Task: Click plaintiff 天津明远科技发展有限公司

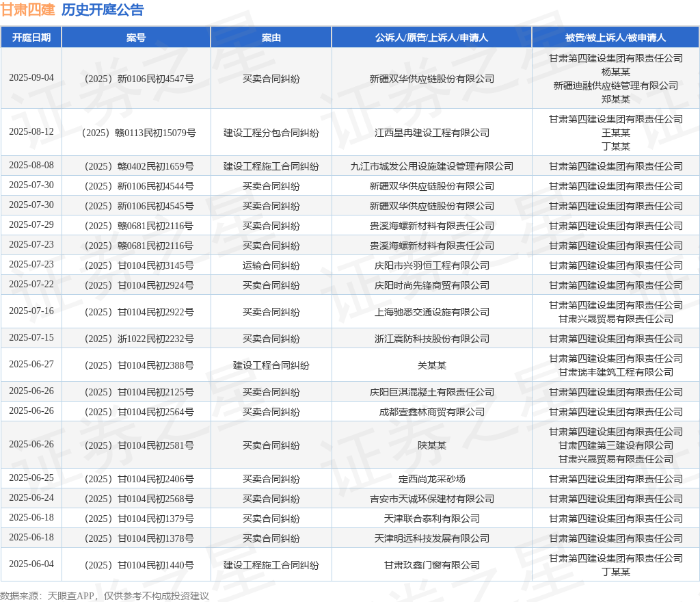Action: coord(432,538)
